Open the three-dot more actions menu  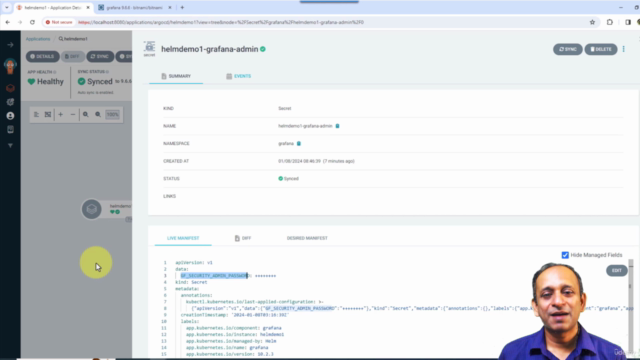pyautogui.click(x=623, y=49)
